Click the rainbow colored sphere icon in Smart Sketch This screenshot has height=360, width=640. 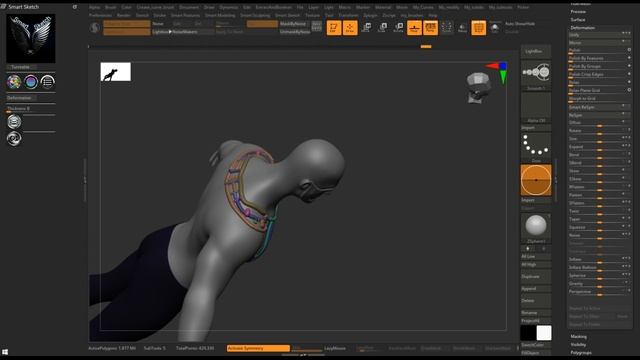pyautogui.click(x=14, y=82)
